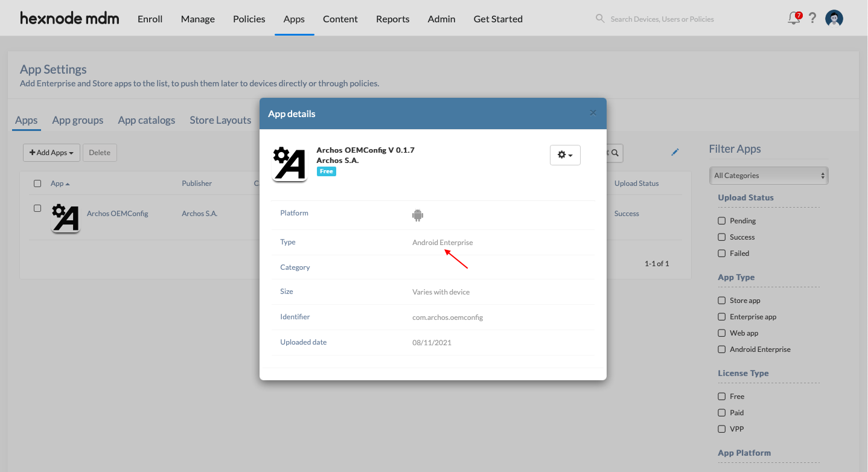Switch to the App catalogs tab
Screen dimensions: 868x472
tap(147, 120)
